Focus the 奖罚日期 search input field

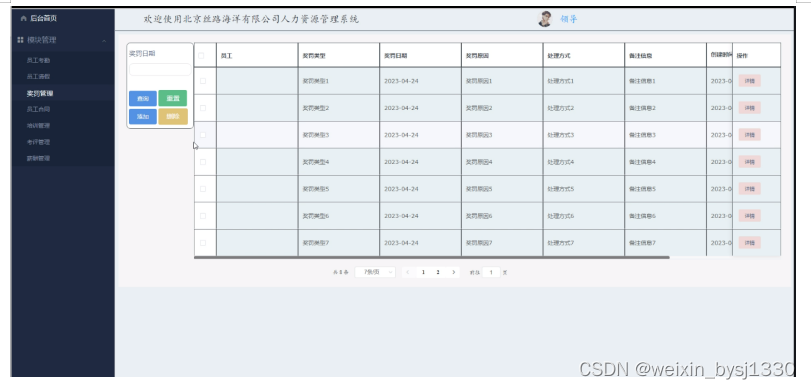(x=160, y=69)
